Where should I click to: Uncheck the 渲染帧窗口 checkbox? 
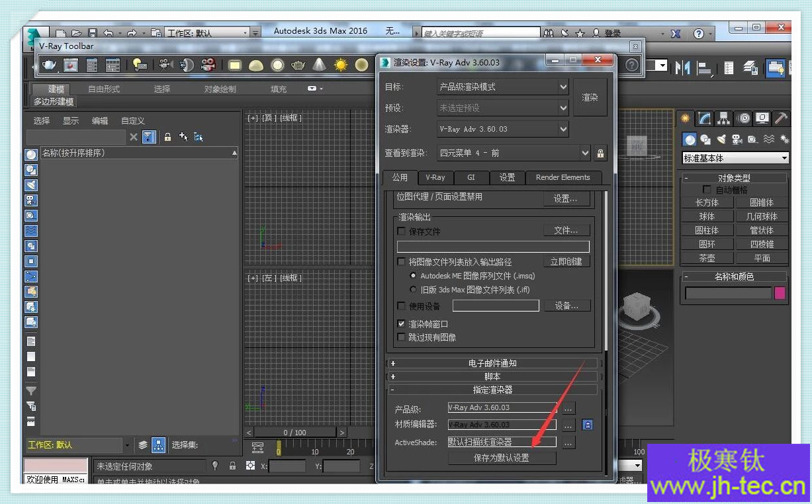tap(401, 324)
